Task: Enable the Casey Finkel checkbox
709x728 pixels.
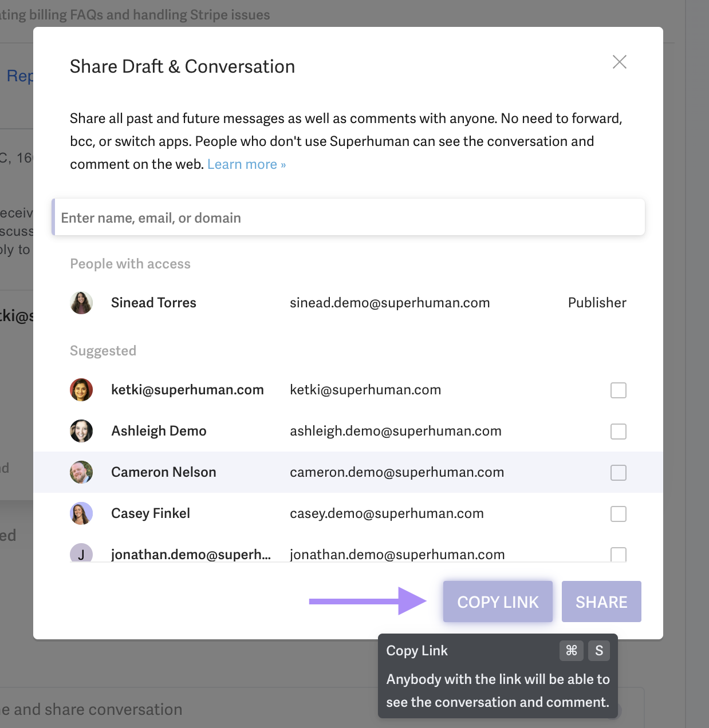Action: pyautogui.click(x=618, y=514)
